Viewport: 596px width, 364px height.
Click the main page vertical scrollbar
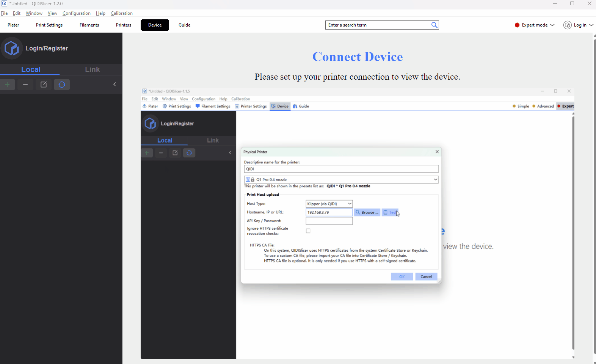(594, 197)
